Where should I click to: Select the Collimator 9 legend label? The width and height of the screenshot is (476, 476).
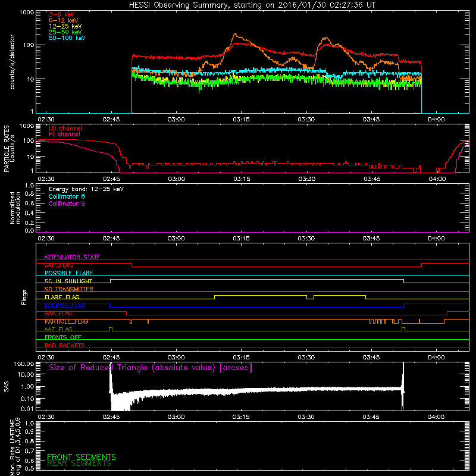coord(67,203)
